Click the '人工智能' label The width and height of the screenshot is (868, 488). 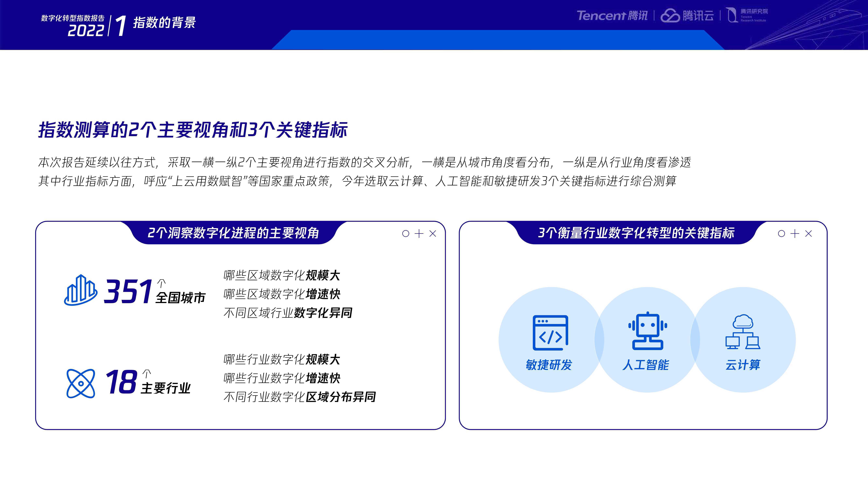pyautogui.click(x=646, y=365)
